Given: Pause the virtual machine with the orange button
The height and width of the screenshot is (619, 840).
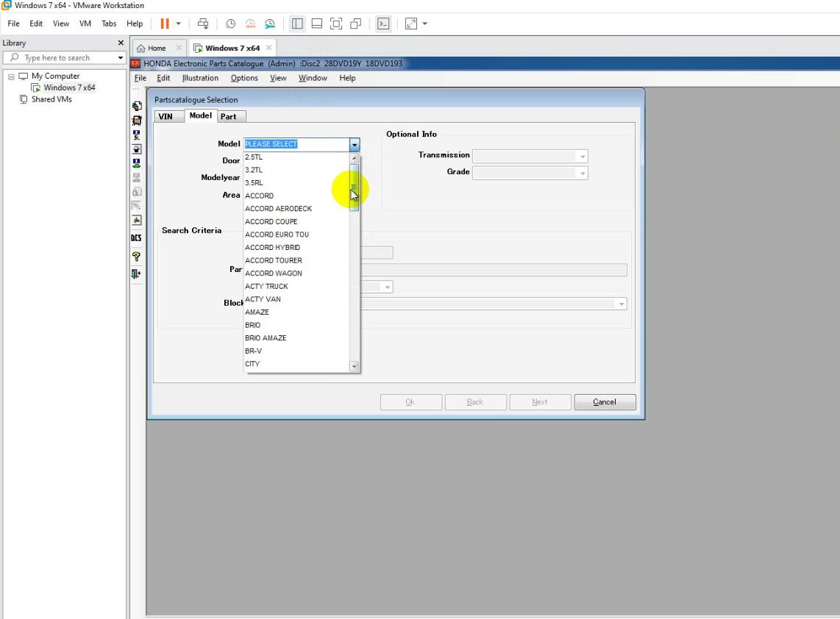Looking at the screenshot, I should 165,24.
